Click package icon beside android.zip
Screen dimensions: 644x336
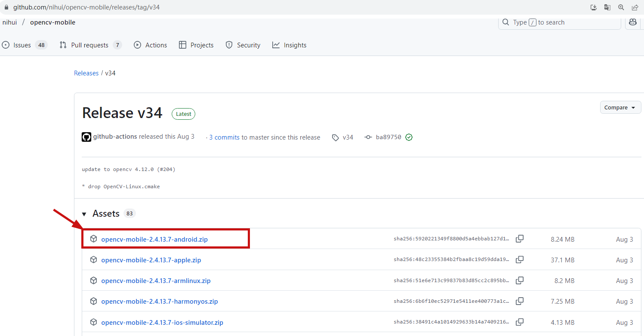click(93, 239)
